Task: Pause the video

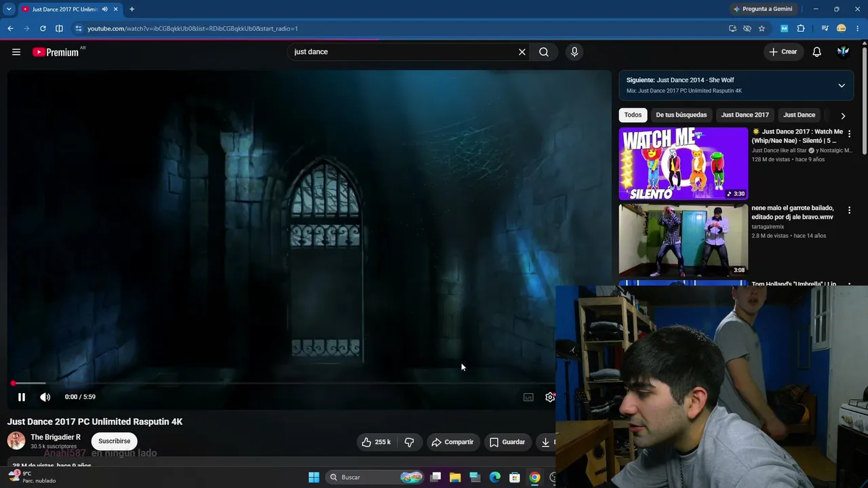Action: pos(22,397)
